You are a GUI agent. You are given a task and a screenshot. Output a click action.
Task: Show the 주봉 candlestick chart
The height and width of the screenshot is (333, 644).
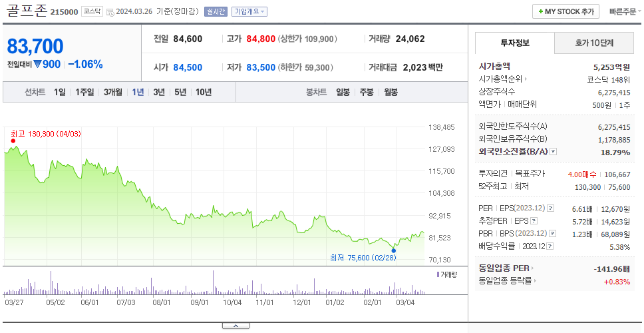pos(367,92)
